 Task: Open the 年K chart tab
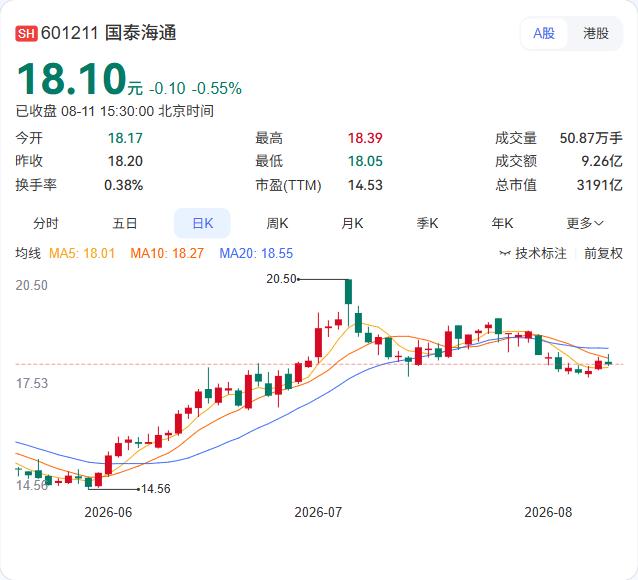503,223
